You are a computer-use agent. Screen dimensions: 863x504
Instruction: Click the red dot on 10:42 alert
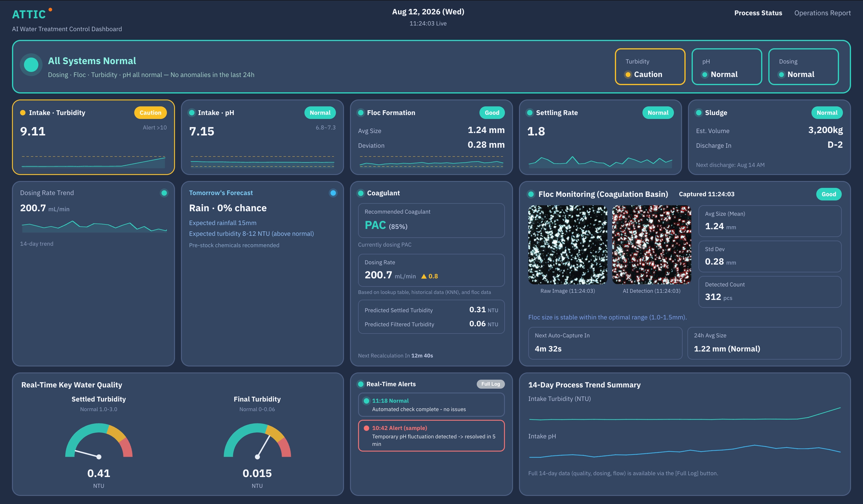coord(366,428)
